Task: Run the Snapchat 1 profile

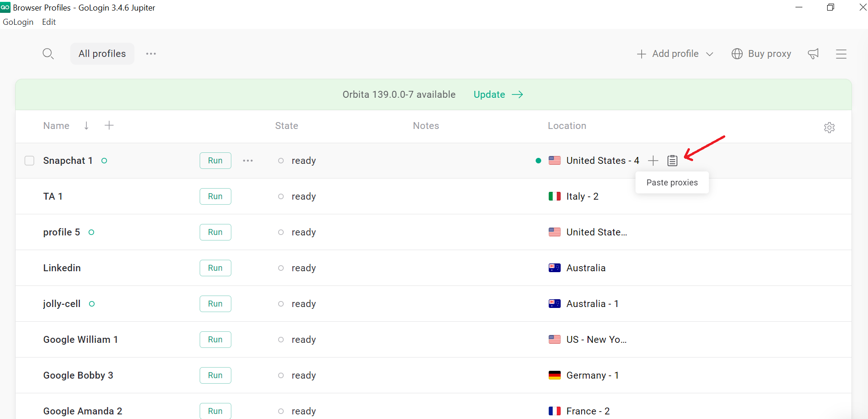Action: coord(215,161)
